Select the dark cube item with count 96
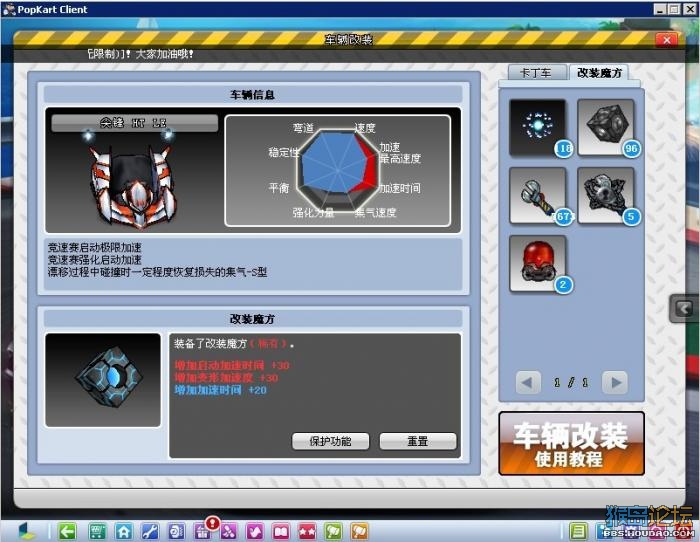This screenshot has width=700, height=542. coord(605,127)
